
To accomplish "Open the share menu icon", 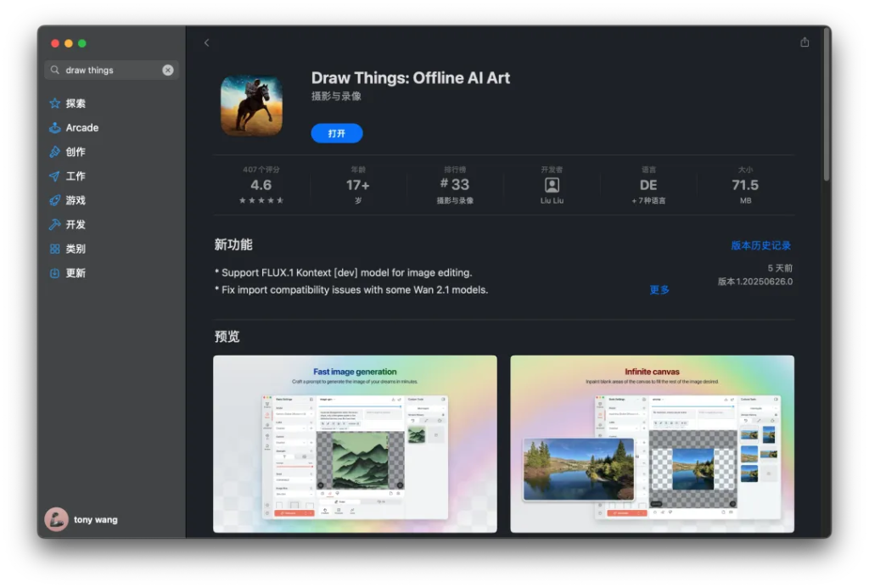I will click(805, 42).
